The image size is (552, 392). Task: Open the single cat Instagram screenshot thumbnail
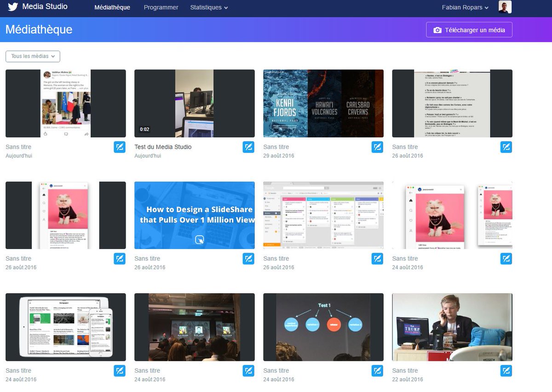(x=66, y=215)
